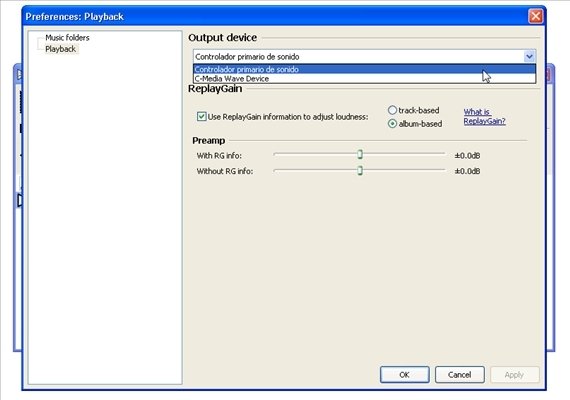Open the What is ReplayGain? link

pos(484,116)
